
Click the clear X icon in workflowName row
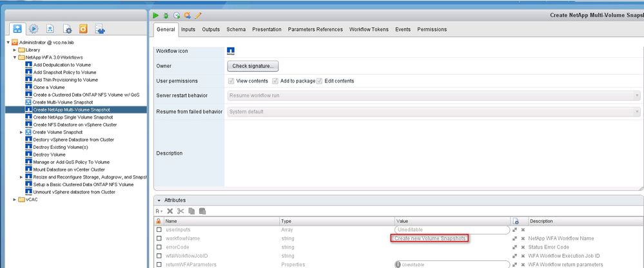point(523,238)
